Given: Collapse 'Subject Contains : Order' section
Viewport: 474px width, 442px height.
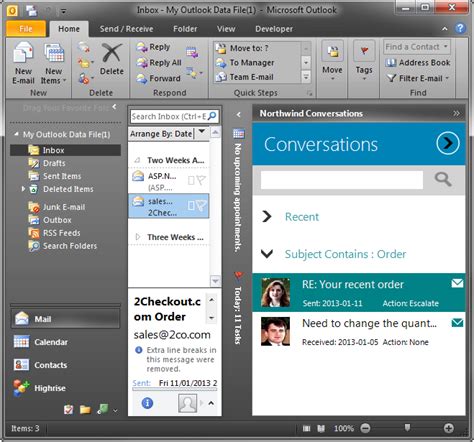Looking at the screenshot, I should click(267, 254).
